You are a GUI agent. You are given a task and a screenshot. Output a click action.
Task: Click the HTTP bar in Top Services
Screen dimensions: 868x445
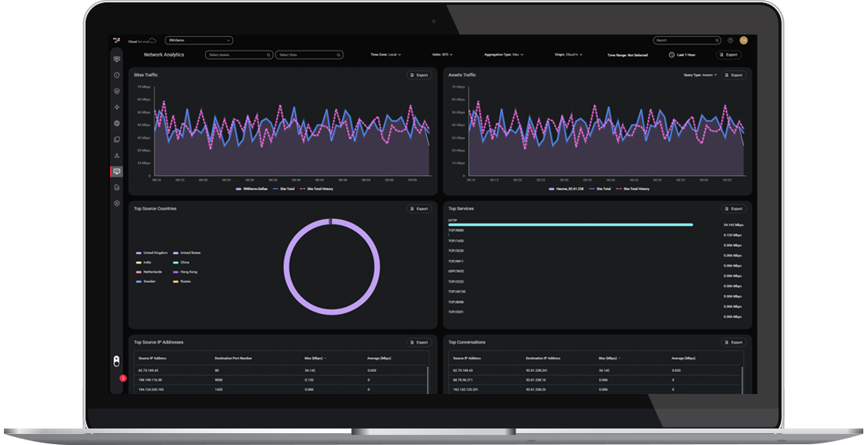pos(571,224)
